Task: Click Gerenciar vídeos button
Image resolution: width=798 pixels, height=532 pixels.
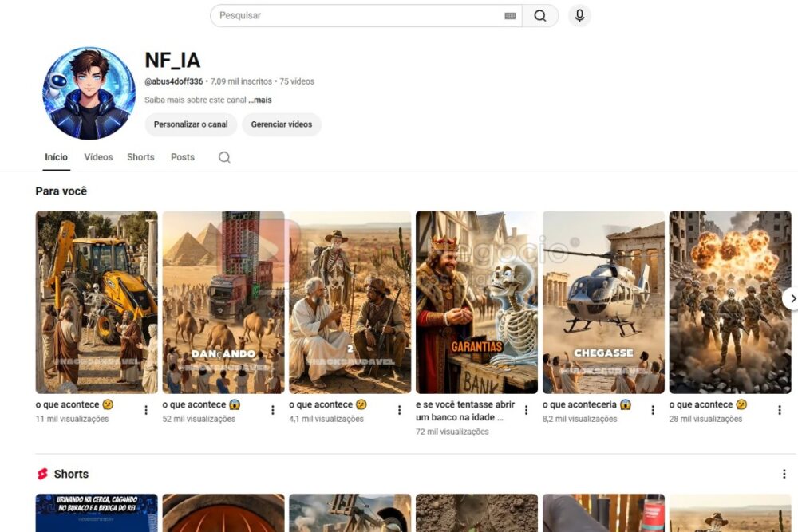Action: [x=282, y=124]
